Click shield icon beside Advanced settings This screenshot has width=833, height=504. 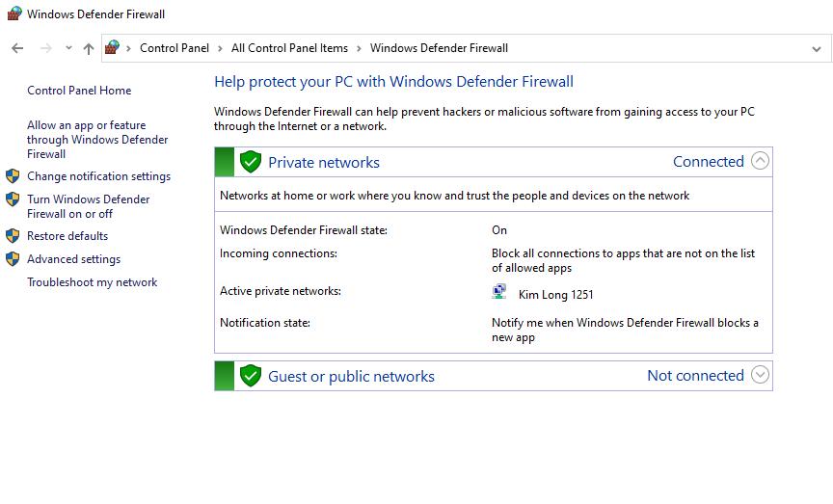(x=13, y=258)
